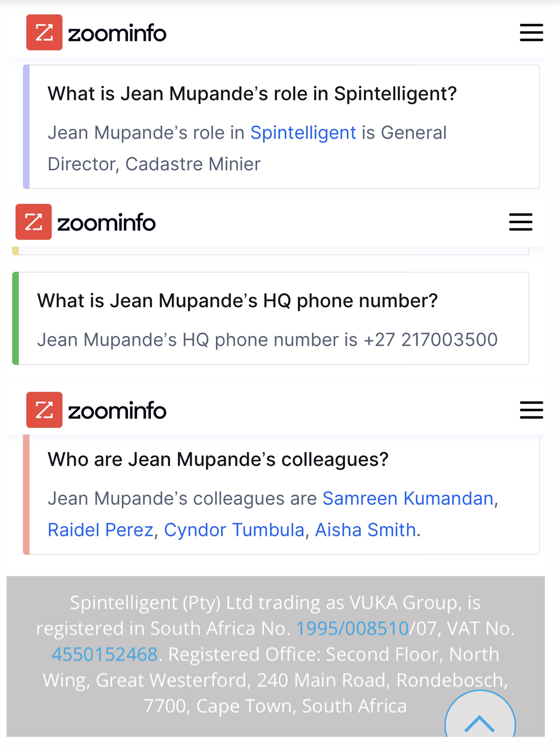
Task: Open the Spintelligent company link
Action: pyautogui.click(x=303, y=132)
